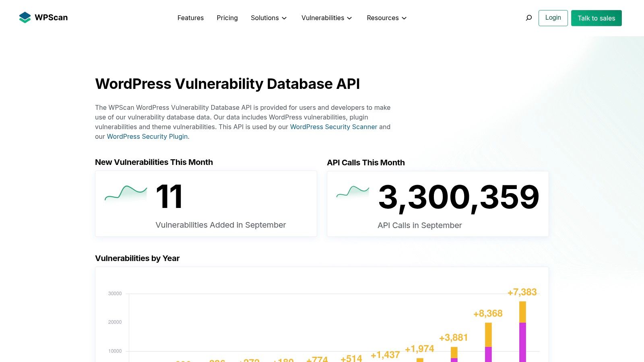Viewport: 644px width, 362px height.
Task: Click the API Calls in September caption
Action: tap(419, 225)
